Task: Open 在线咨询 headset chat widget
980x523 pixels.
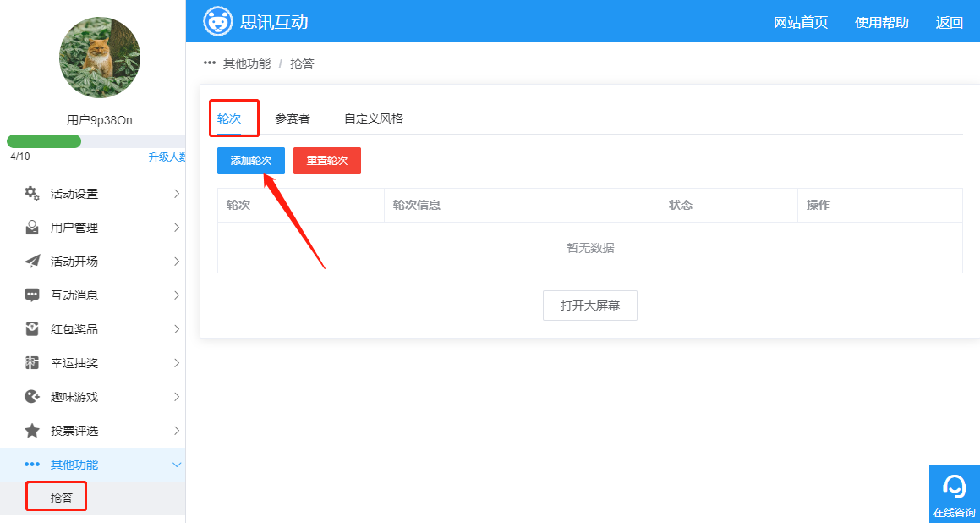Action: pos(955,493)
